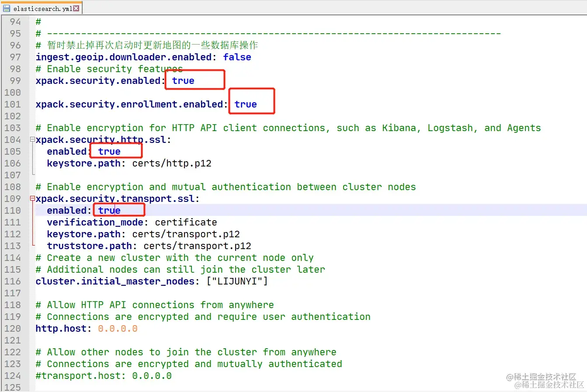Click 'true' value of xpack.security.enabled

coord(183,81)
